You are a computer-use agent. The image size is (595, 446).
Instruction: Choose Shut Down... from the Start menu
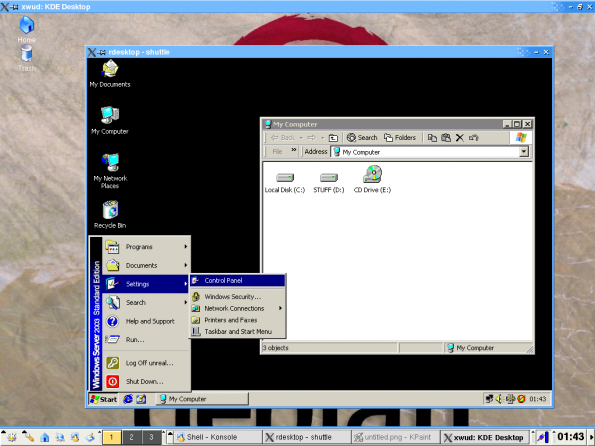146,381
